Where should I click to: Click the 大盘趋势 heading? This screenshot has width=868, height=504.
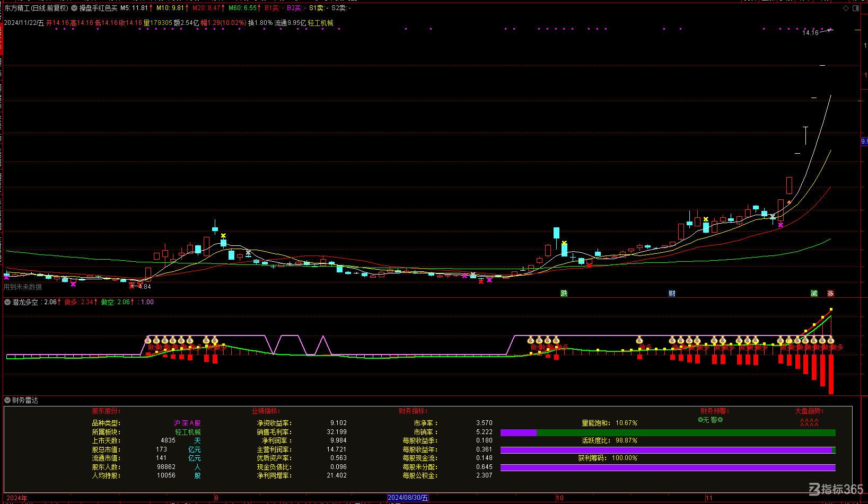809,411
